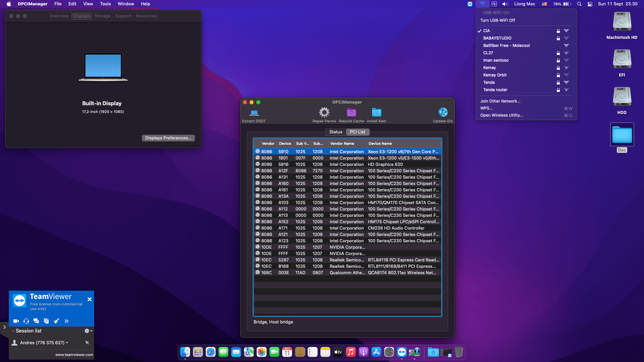This screenshot has height=362, width=644.
Task: Open the www.teamviewer.com link
Action: coord(74,355)
